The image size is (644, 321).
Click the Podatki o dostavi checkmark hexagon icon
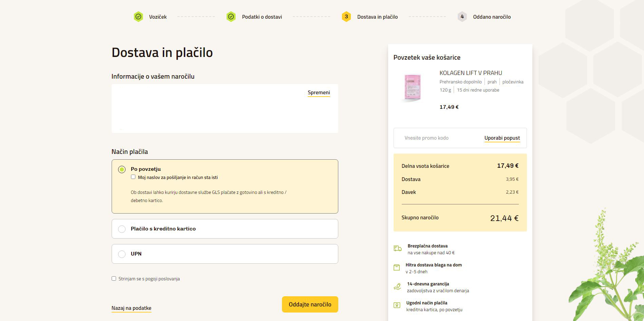(x=231, y=17)
